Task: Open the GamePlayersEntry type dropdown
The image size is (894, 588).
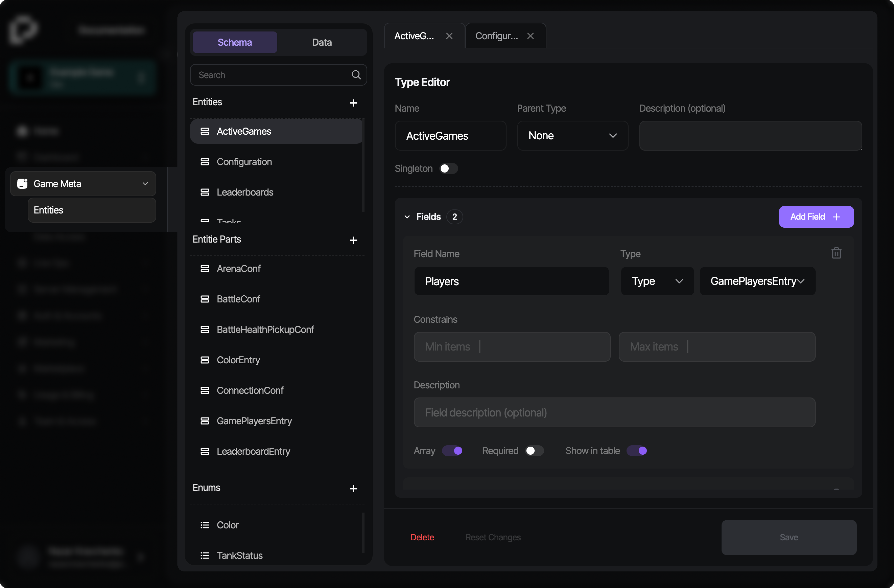Action: (757, 281)
